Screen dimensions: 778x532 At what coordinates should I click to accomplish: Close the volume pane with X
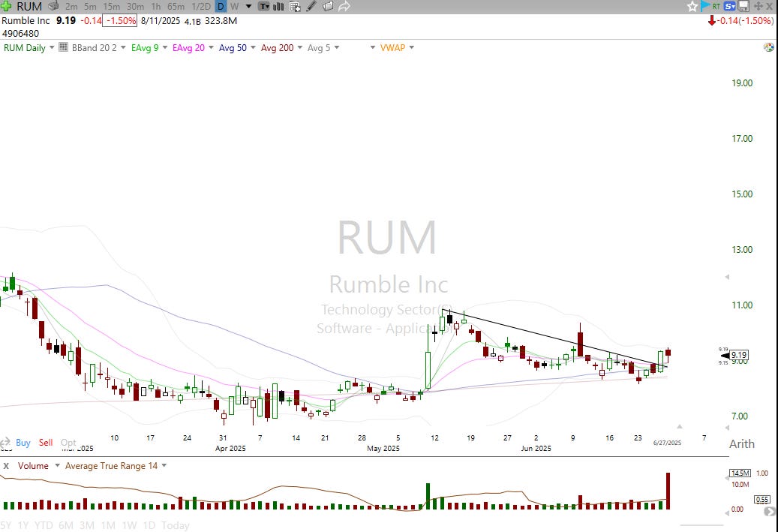click(x=6, y=466)
